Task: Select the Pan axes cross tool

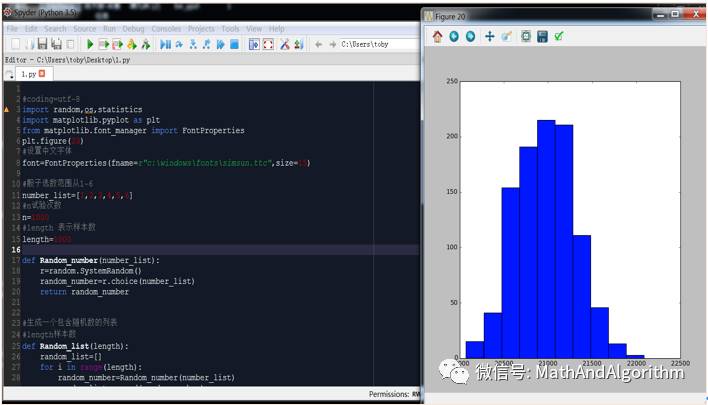Action: click(x=489, y=37)
